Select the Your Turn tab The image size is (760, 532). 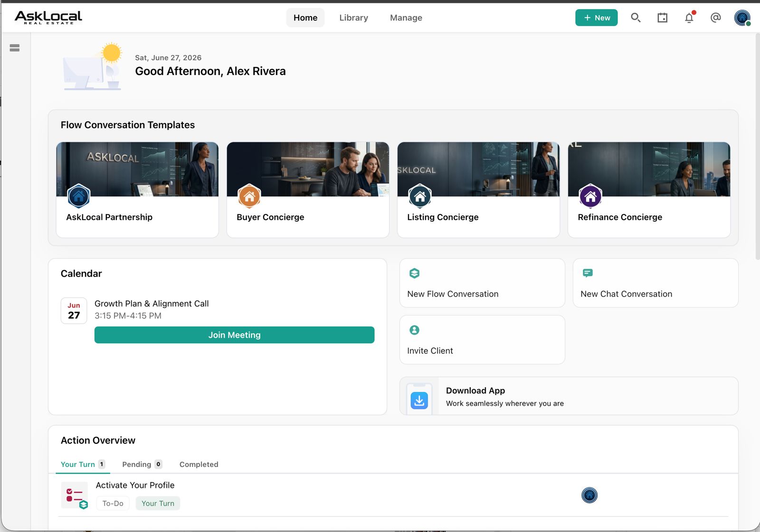click(83, 464)
